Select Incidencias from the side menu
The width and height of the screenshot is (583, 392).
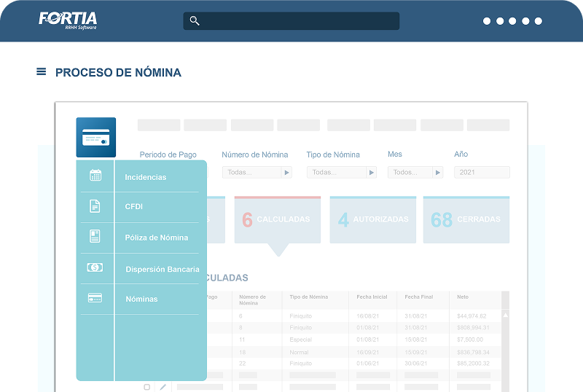pos(146,177)
